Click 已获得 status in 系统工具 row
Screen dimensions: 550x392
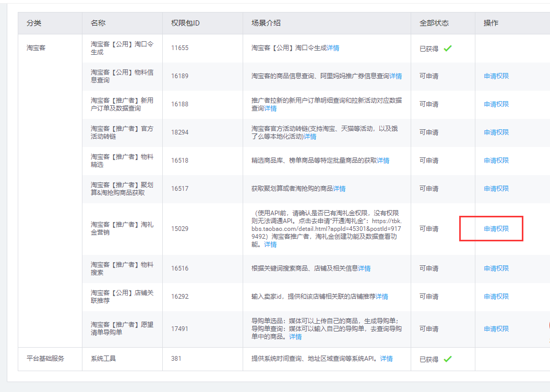[428, 359]
